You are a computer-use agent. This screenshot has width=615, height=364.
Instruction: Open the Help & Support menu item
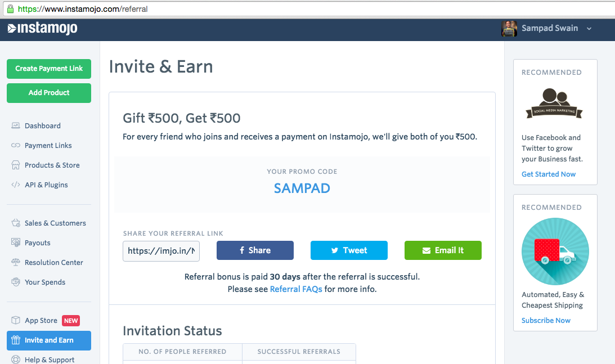[50, 360]
